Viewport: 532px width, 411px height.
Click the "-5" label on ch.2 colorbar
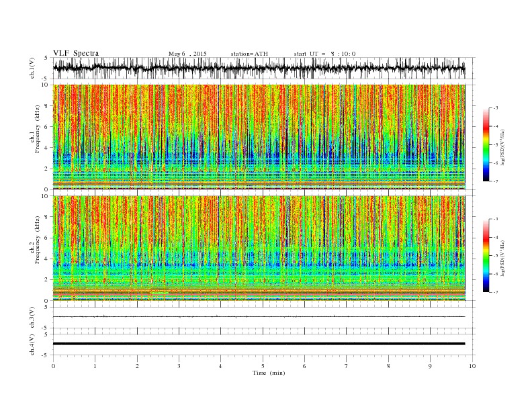click(x=495, y=255)
